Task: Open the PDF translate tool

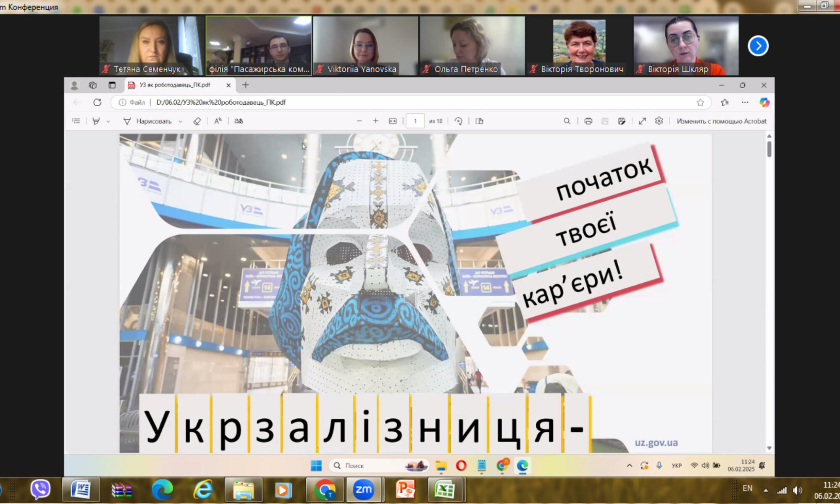Action: (x=239, y=121)
